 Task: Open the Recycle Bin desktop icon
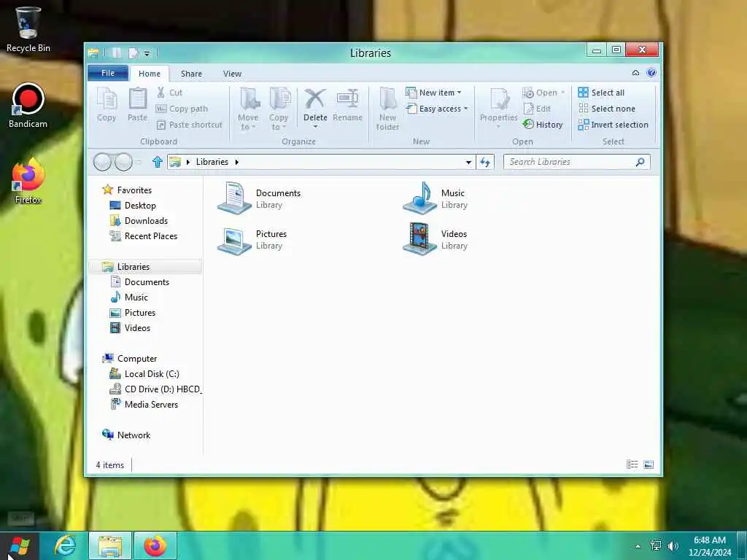pos(28,28)
